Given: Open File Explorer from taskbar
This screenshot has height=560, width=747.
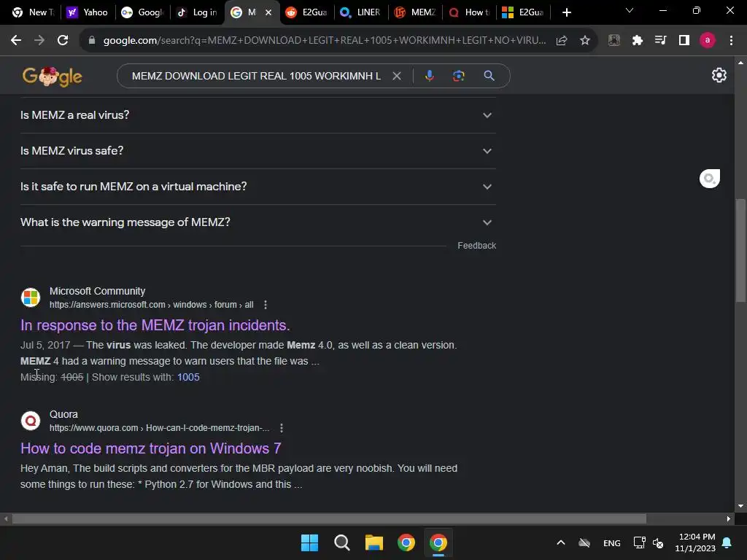Looking at the screenshot, I should pyautogui.click(x=374, y=542).
